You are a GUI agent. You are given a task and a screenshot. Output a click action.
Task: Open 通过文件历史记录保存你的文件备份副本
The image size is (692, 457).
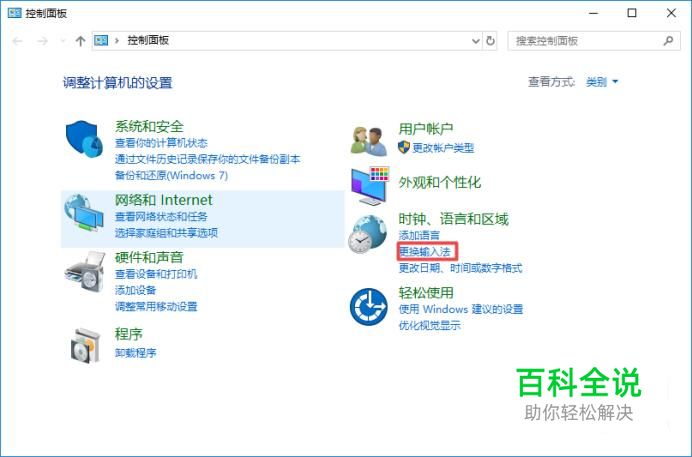coord(207,159)
